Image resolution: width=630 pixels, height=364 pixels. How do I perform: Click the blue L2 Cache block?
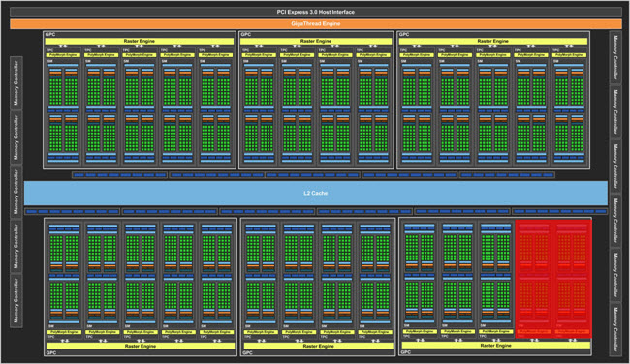[x=315, y=193]
